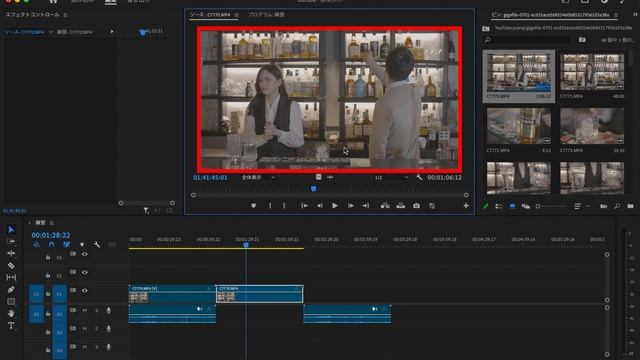
Task: Open Effect Controls source clip dropdown
Action: click(x=51, y=32)
